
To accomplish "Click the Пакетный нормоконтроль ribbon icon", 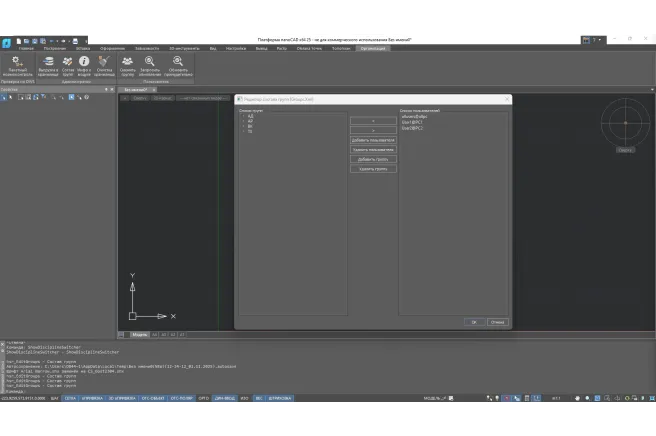I will pyautogui.click(x=16, y=66).
